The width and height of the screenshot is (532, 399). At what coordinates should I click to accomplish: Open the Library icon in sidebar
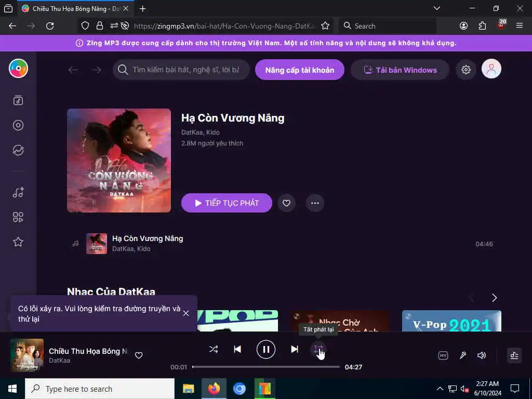18,100
